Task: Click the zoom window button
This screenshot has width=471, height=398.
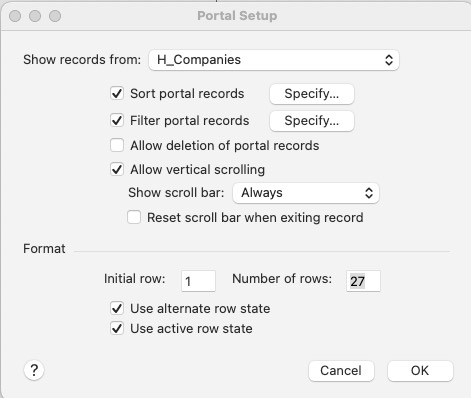Action: pyautogui.click(x=55, y=16)
